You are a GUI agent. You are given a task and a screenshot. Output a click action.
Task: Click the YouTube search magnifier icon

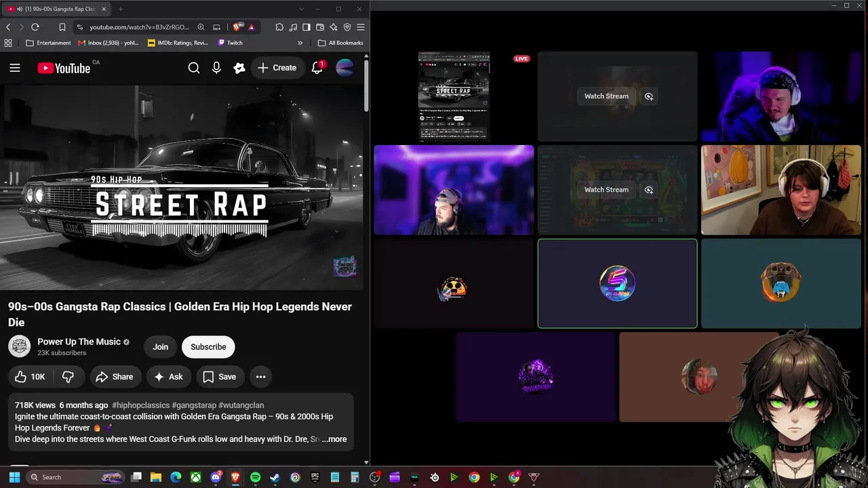click(x=194, y=68)
